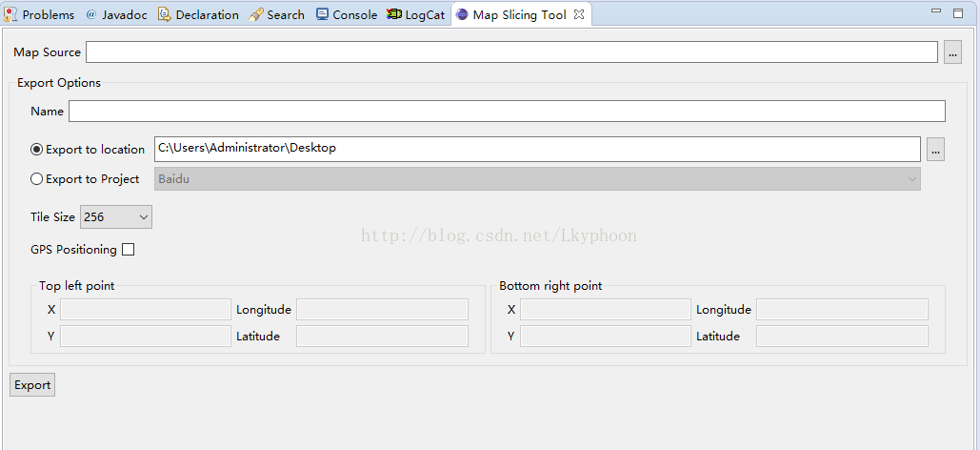Click the Bottom right point Latitude field

(843, 337)
